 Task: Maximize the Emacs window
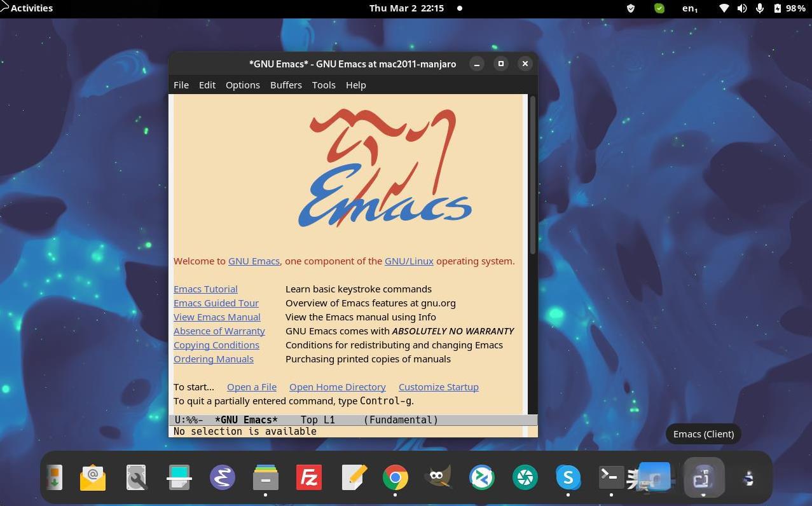501,64
